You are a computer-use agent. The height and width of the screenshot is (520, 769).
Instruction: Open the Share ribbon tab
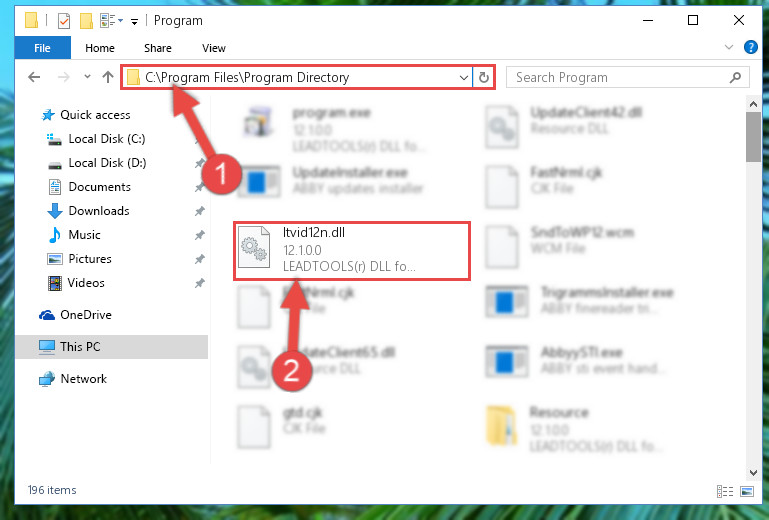(x=157, y=48)
